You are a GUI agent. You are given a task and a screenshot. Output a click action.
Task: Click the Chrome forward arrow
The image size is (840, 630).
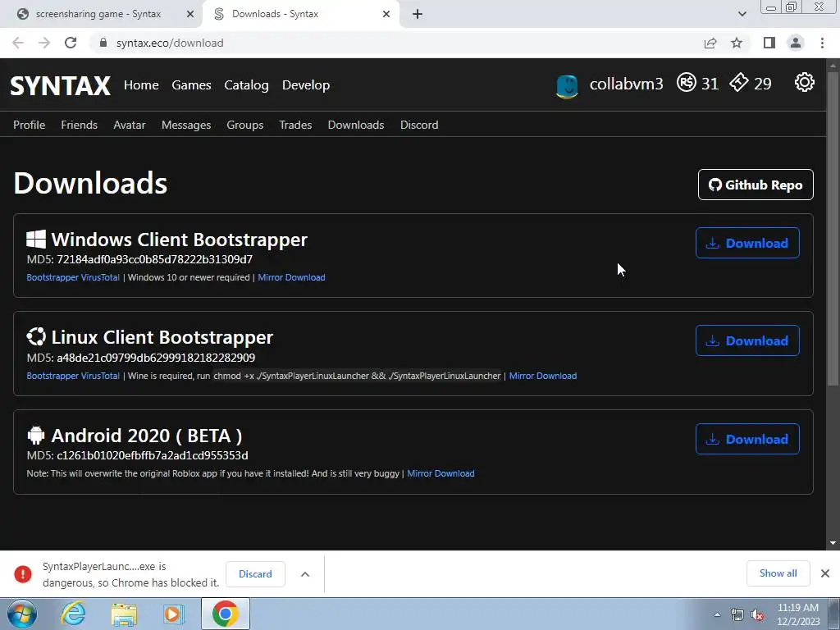click(x=44, y=43)
